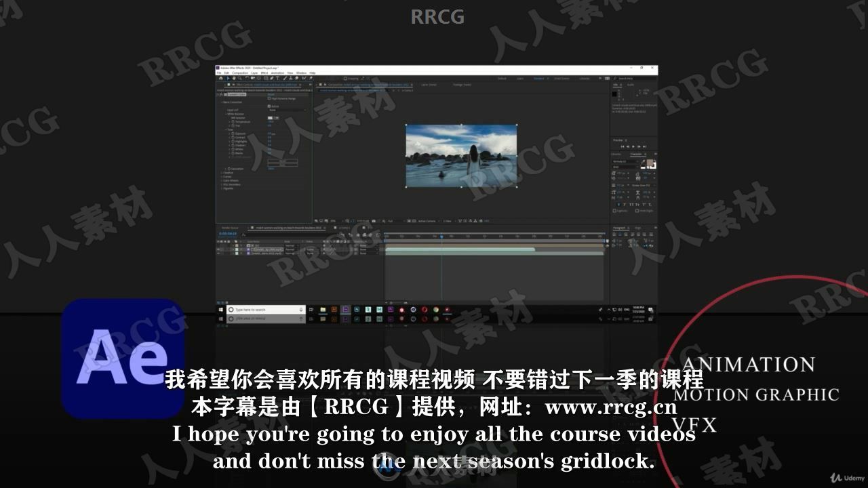Click the text fill color swatch
This screenshot has height=488, width=868.
pyautogui.click(x=650, y=161)
